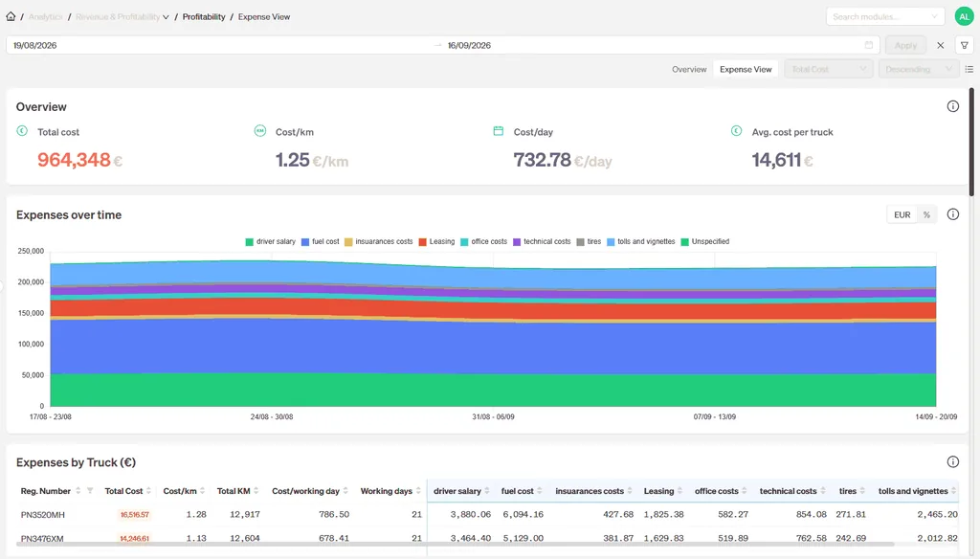Sort by the Total Cost column arrows
This screenshot has width=980, height=559.
click(148, 491)
